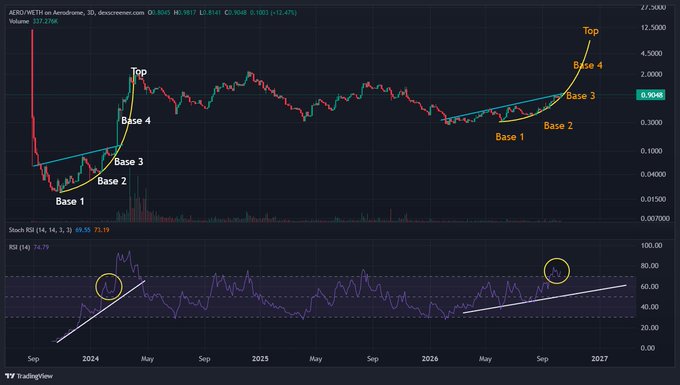This screenshot has height=385, width=680.
Task: Click the high value H0.9817
Action: tap(185, 13)
